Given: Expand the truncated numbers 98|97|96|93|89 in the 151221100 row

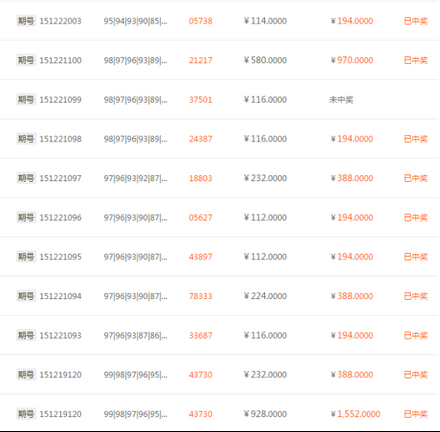Looking at the screenshot, I should pos(135,60).
